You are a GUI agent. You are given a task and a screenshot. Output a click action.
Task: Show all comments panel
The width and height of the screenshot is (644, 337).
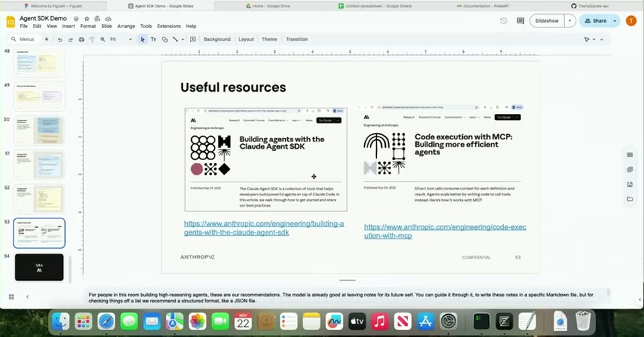[x=521, y=21]
